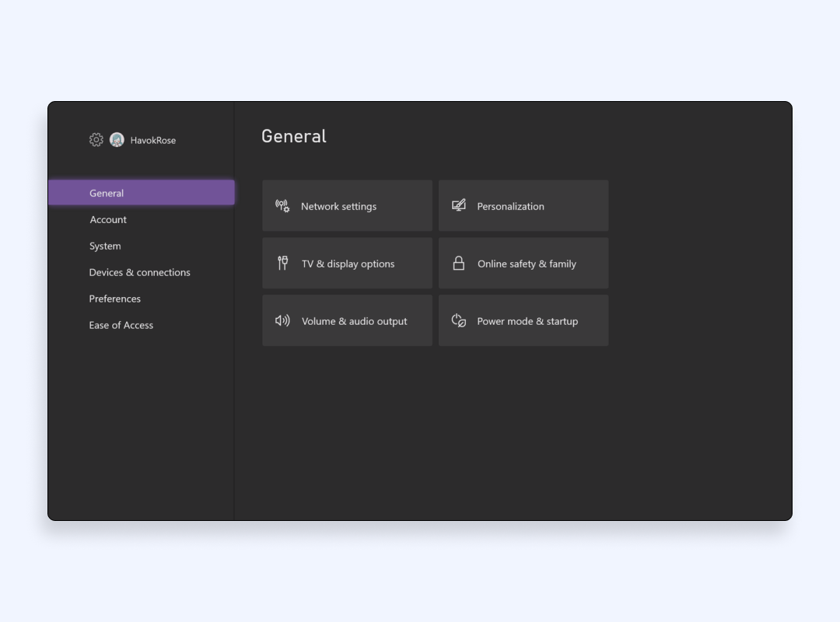Click the volume speaker icon
The height and width of the screenshot is (622, 840).
tap(282, 321)
